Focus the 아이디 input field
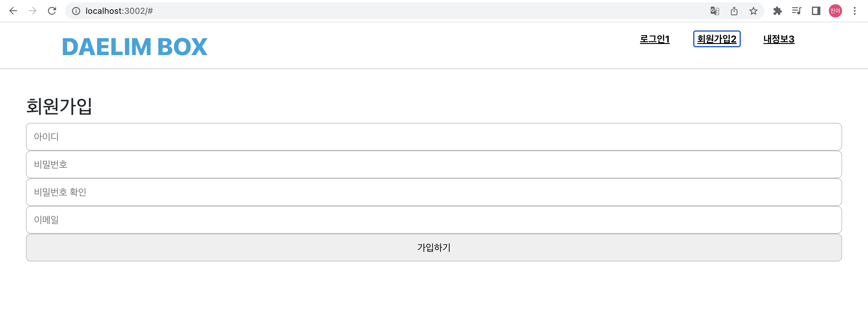This screenshot has height=309, width=868. (434, 137)
